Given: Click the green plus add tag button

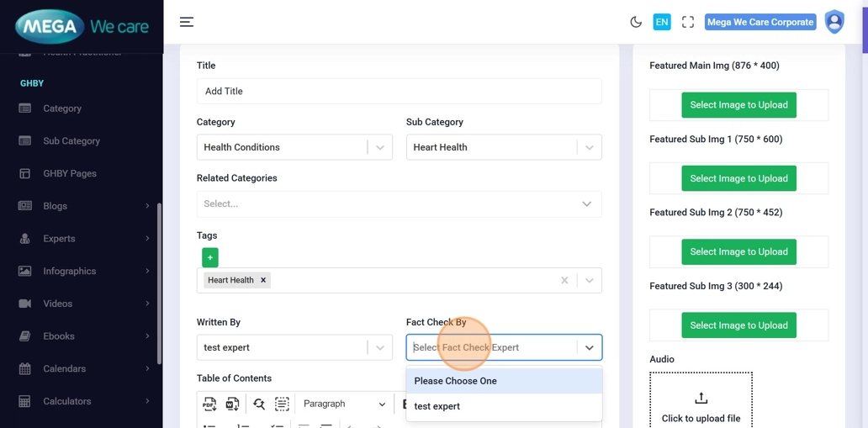Looking at the screenshot, I should (210, 257).
